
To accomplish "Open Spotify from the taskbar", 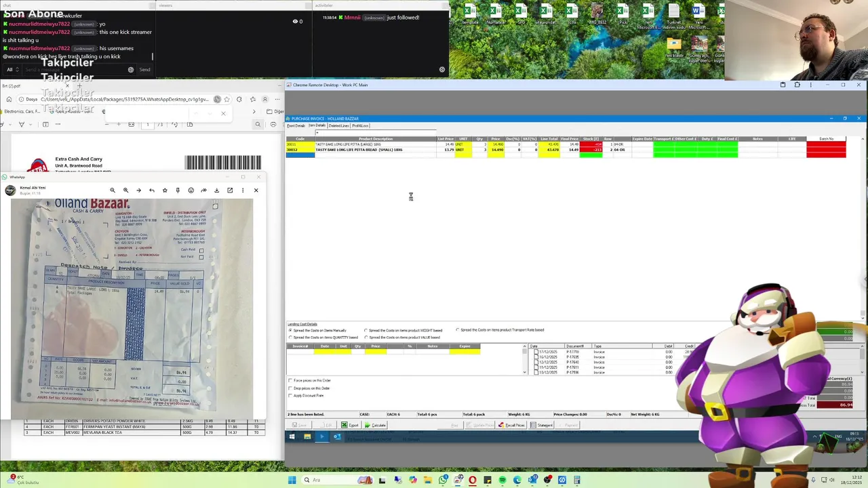I will (x=502, y=480).
